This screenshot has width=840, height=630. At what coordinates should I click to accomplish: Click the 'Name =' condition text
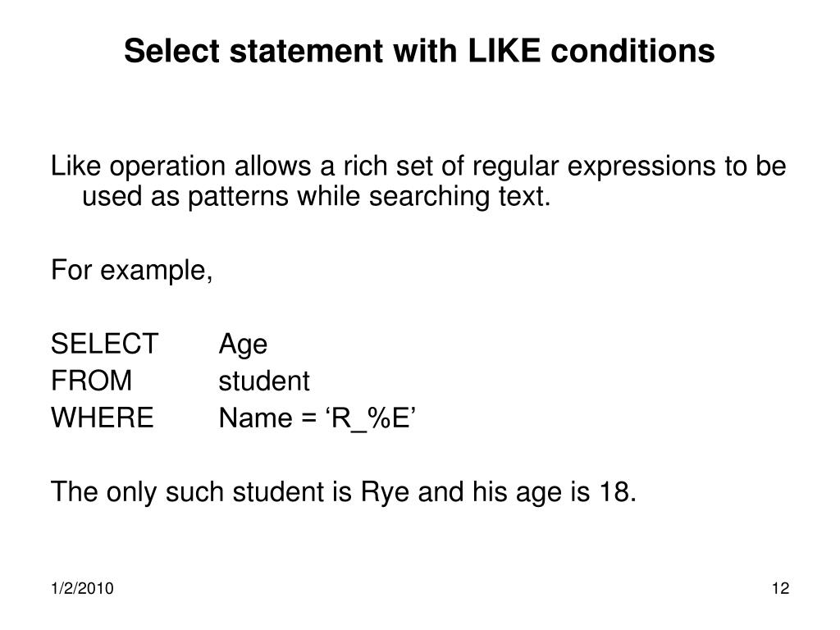click(268, 418)
